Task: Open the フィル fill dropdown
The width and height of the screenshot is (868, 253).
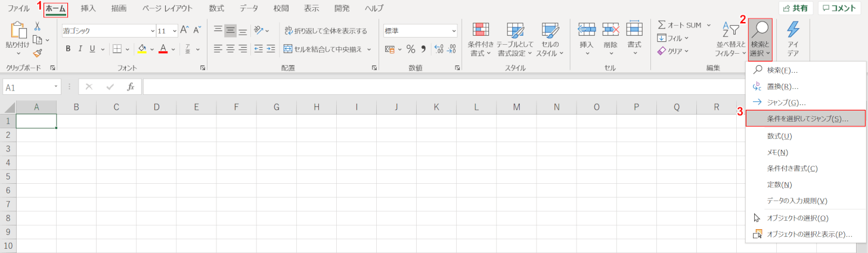Action: [673, 38]
